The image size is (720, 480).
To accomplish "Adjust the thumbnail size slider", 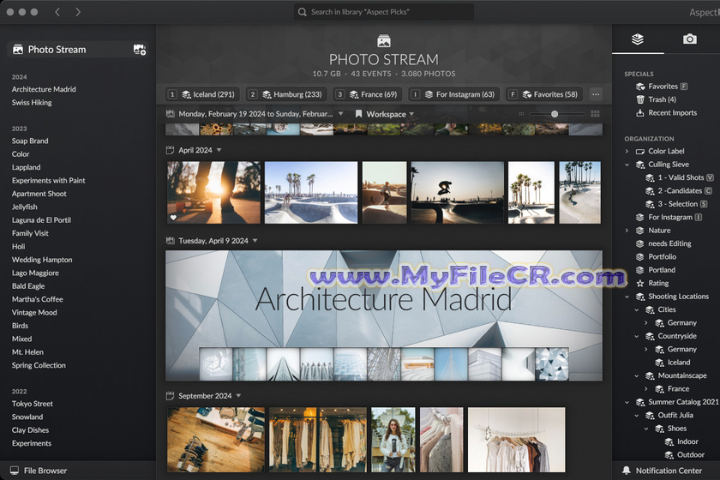I will click(555, 114).
